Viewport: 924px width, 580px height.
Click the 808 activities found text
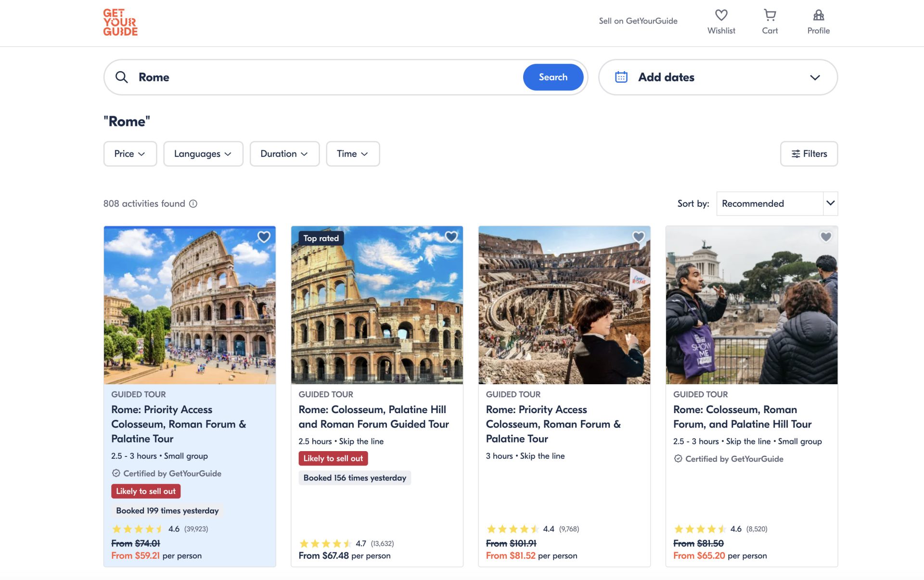tap(144, 203)
